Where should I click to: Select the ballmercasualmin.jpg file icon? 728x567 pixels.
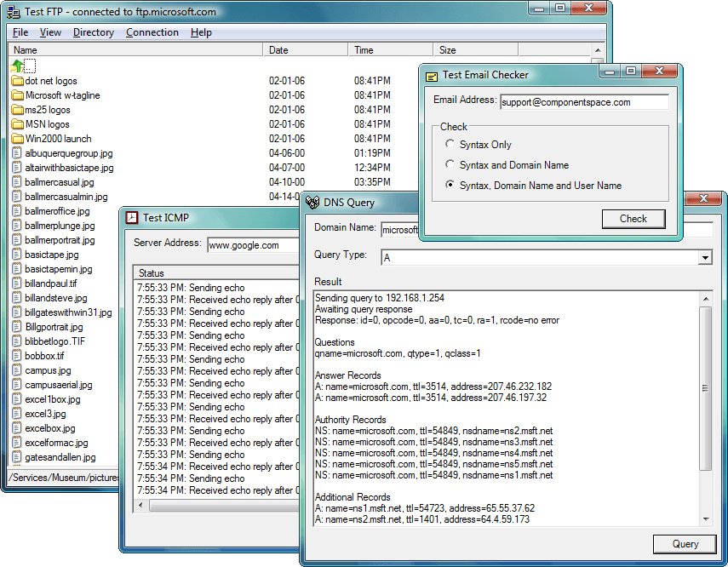click(x=17, y=197)
